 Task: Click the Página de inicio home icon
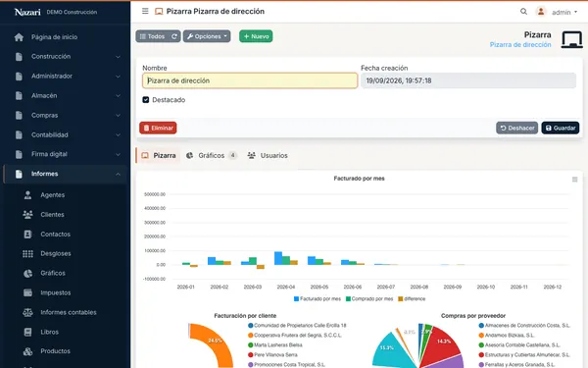tap(19, 37)
